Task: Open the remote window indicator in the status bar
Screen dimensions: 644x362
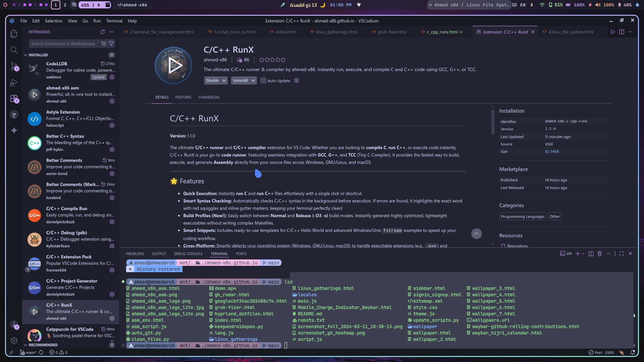Action: click(x=11, y=352)
